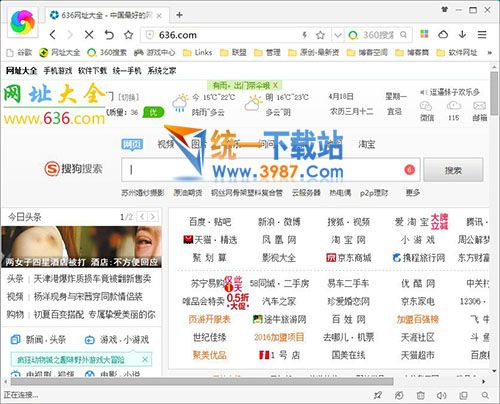500x404 pixels.
Task: Expand the Links bookmark folder
Action: 197,52
